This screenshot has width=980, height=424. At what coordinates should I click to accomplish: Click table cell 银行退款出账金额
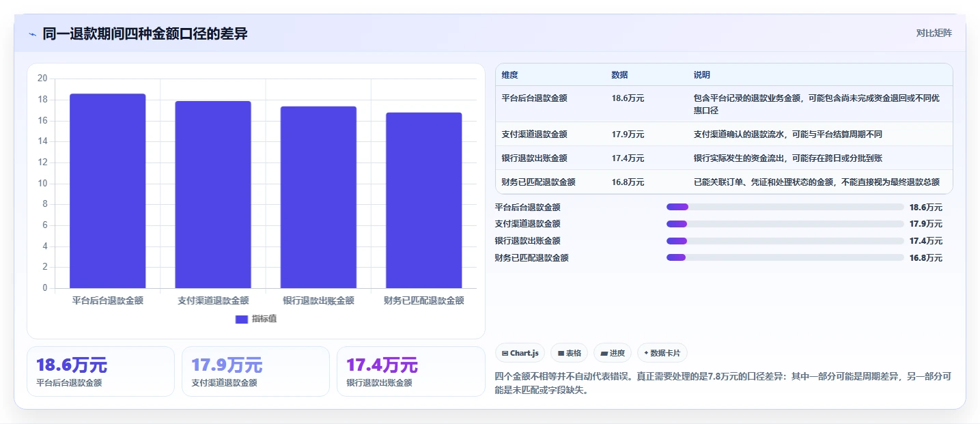tap(534, 158)
